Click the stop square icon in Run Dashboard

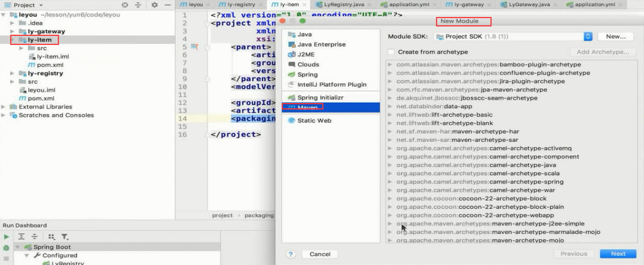tap(6, 259)
